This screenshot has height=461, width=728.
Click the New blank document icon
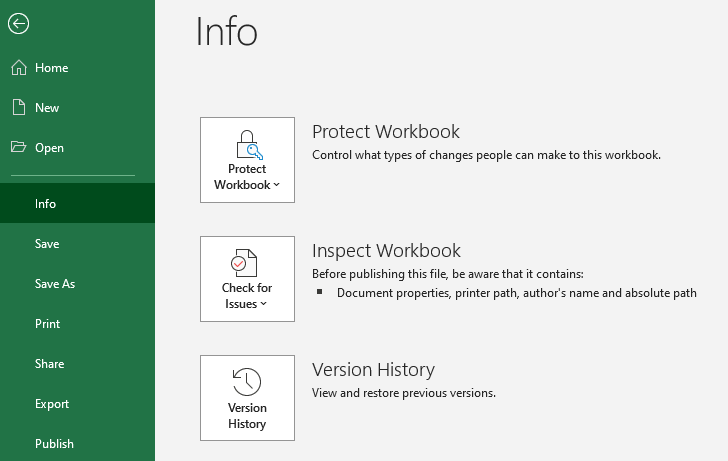click(19, 107)
